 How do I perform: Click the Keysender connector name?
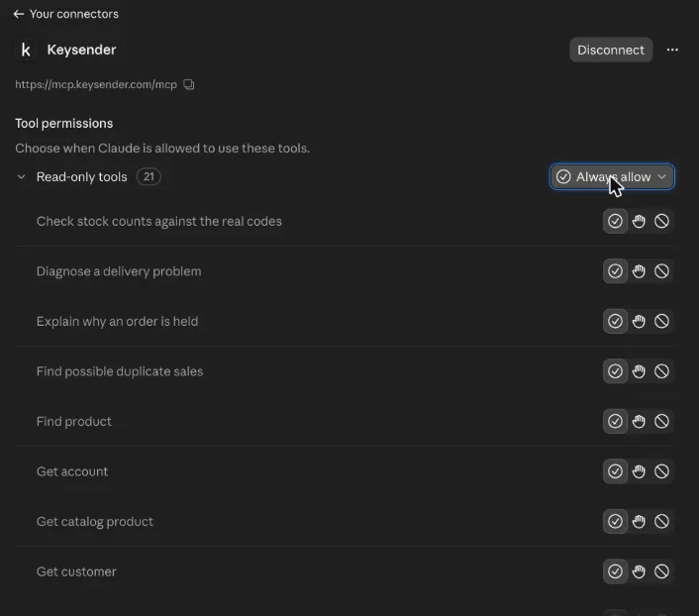pos(81,50)
